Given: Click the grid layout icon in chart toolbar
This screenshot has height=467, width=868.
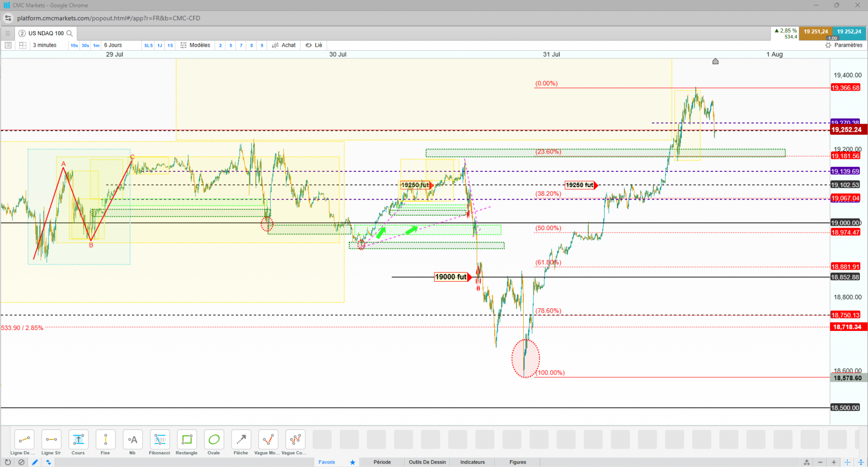Looking at the screenshot, I should 23,45.
